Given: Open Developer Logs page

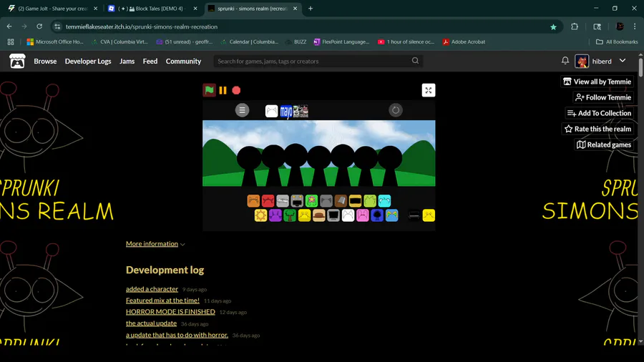Looking at the screenshot, I should pos(88,61).
